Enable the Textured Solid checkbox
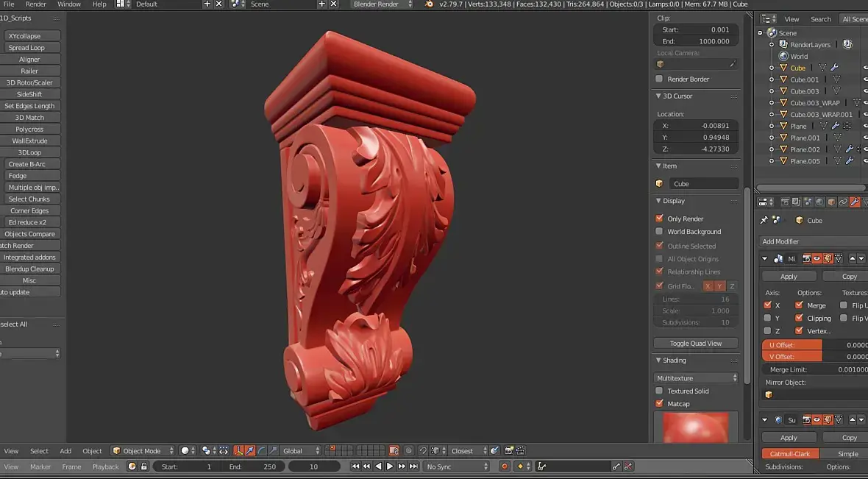Screen dimensions: 868x479 659,391
